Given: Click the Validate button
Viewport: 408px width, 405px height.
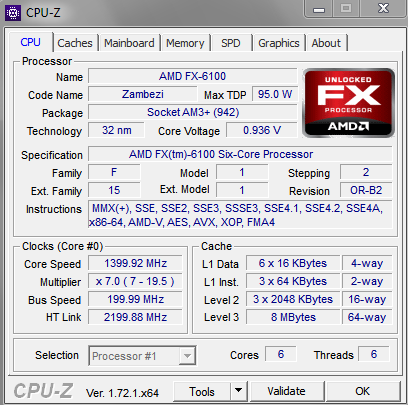Looking at the screenshot, I should pos(287,391).
